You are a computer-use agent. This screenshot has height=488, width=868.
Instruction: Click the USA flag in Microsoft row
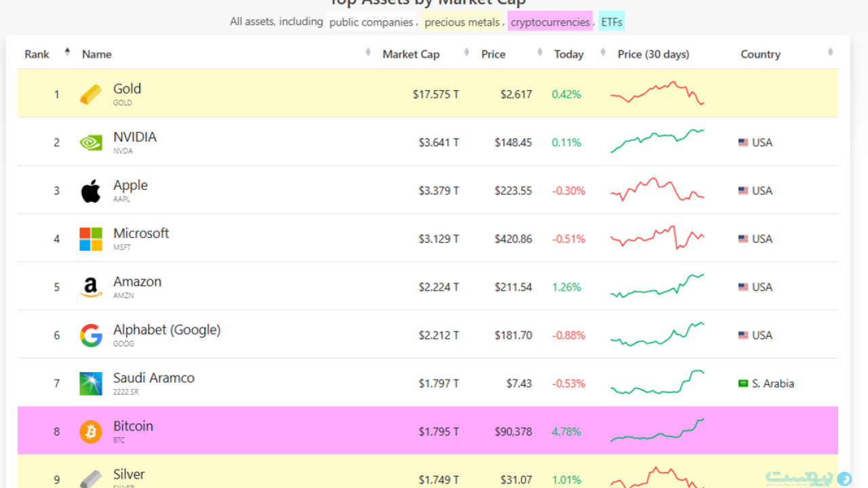(743, 239)
